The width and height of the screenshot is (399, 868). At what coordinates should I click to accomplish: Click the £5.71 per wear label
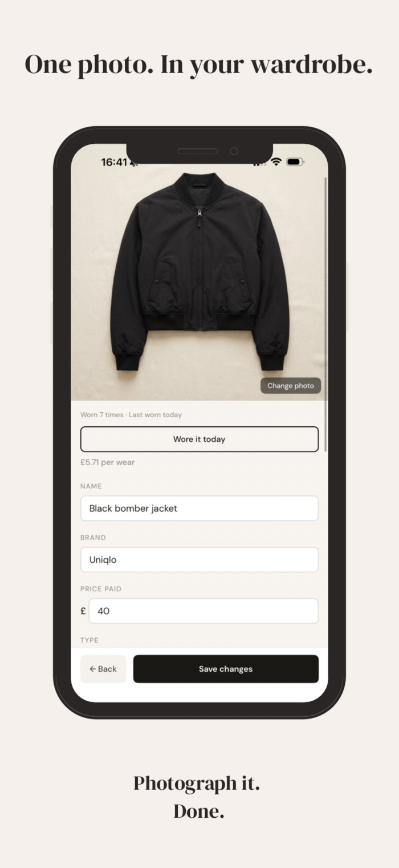tap(108, 462)
